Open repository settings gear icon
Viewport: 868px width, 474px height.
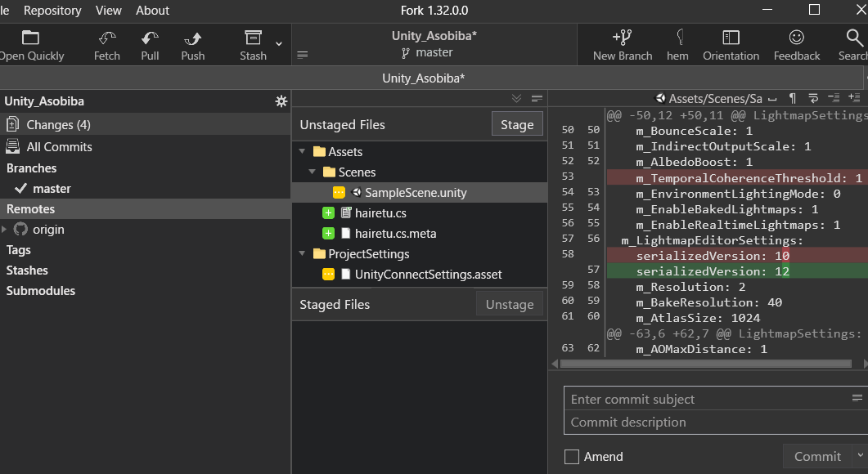(281, 101)
